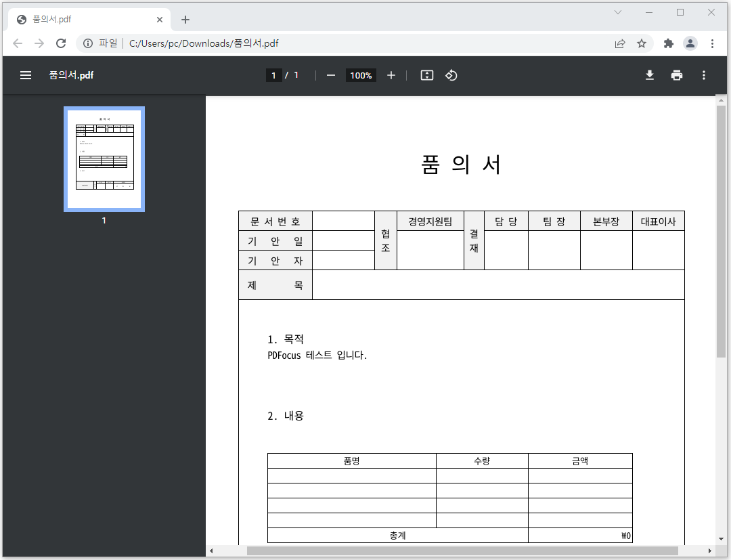Click the 문 서 번 호 cell
Image resolution: width=731 pixels, height=560 pixels.
(275, 221)
